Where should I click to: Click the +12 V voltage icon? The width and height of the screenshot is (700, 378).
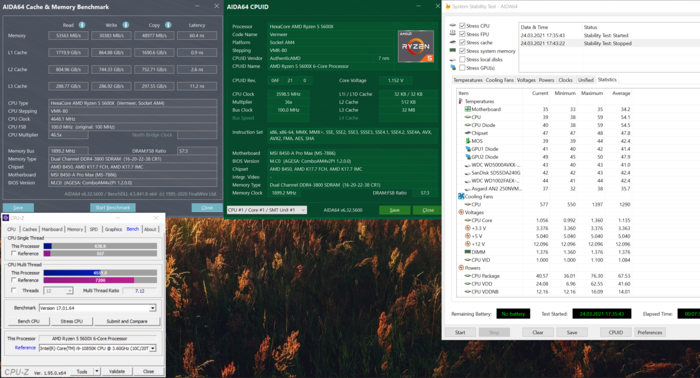467,244
